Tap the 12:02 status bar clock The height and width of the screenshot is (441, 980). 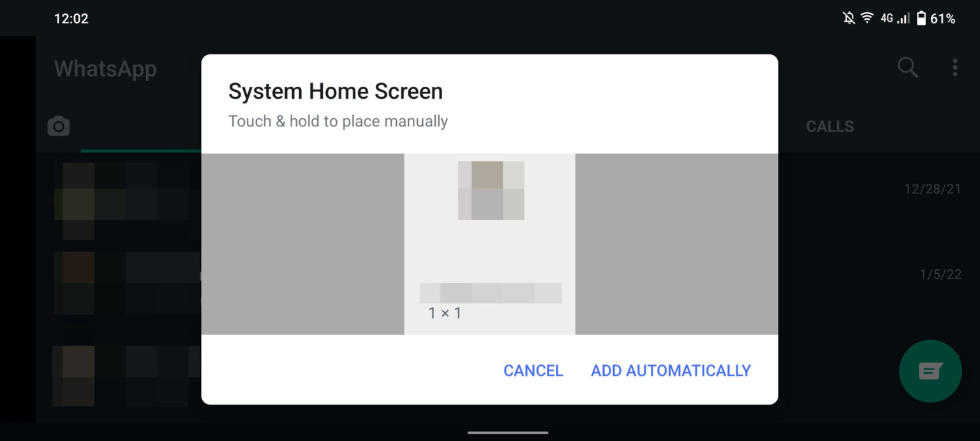(x=71, y=19)
